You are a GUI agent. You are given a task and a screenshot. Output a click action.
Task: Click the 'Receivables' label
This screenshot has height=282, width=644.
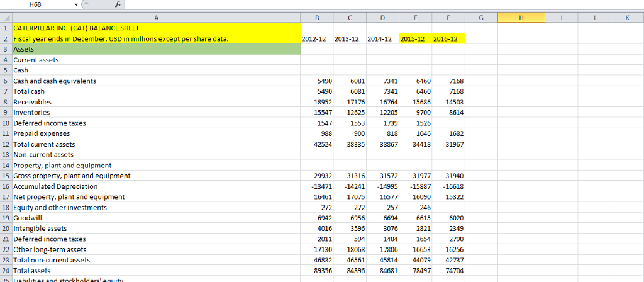[x=33, y=102]
